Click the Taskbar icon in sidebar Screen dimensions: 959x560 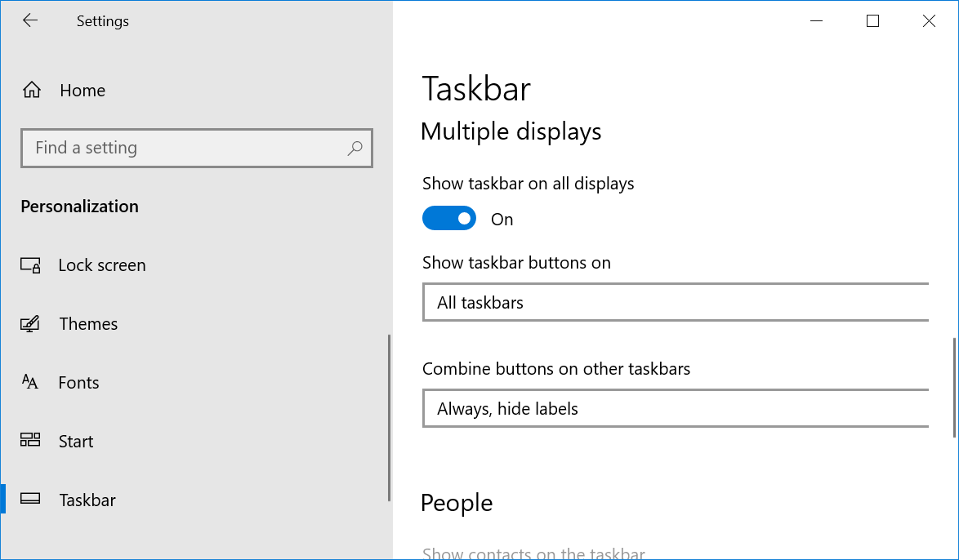tap(30, 500)
